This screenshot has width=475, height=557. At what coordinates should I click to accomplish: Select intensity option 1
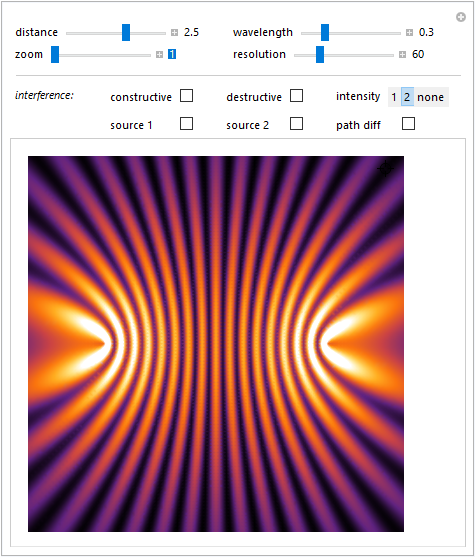pos(394,97)
